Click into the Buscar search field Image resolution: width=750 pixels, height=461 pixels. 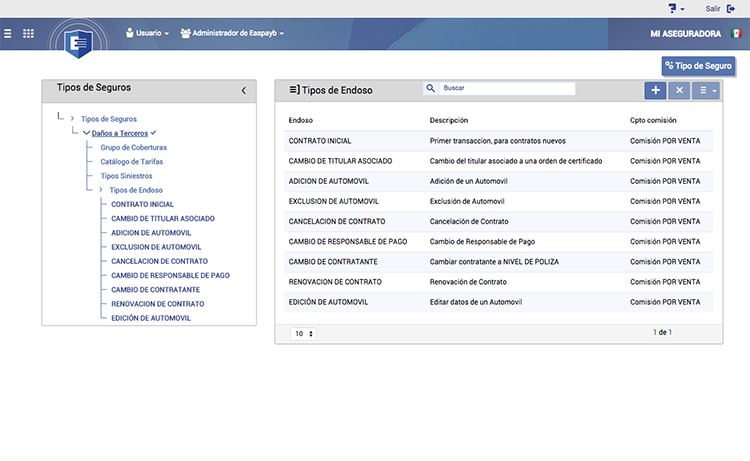[507, 88]
